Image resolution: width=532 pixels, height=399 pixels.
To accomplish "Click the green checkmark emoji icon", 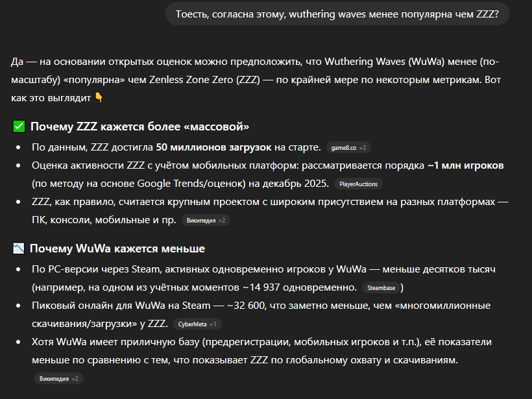I will [19, 127].
